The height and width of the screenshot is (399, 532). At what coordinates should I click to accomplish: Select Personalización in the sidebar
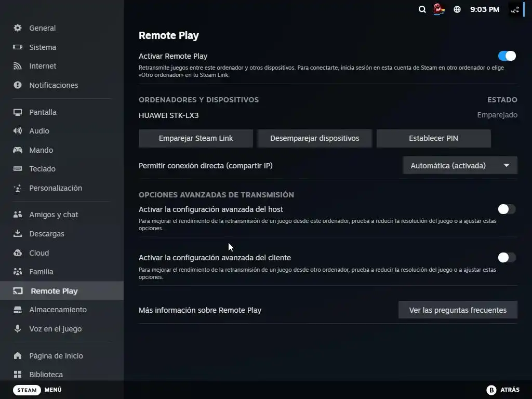[x=62, y=188]
